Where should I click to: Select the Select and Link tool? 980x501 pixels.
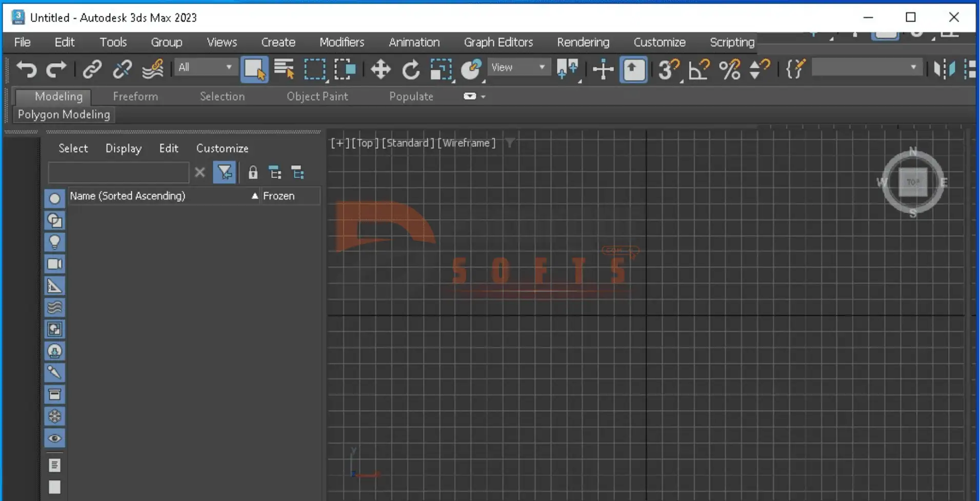point(92,69)
